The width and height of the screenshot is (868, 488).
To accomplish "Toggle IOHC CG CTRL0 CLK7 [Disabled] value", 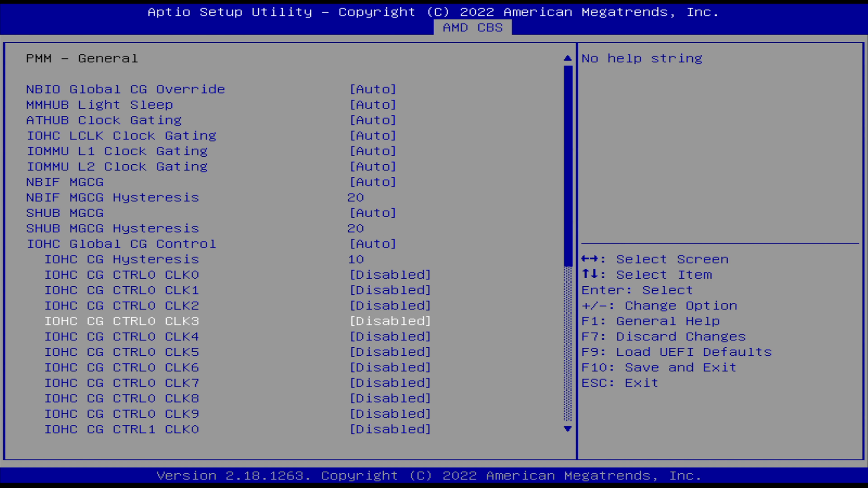I will [x=390, y=383].
